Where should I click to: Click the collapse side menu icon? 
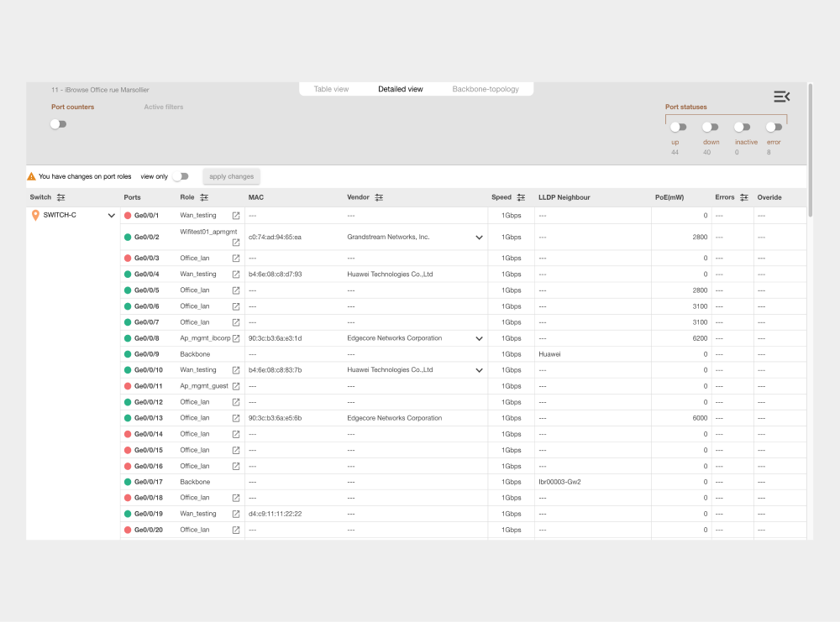(781, 97)
